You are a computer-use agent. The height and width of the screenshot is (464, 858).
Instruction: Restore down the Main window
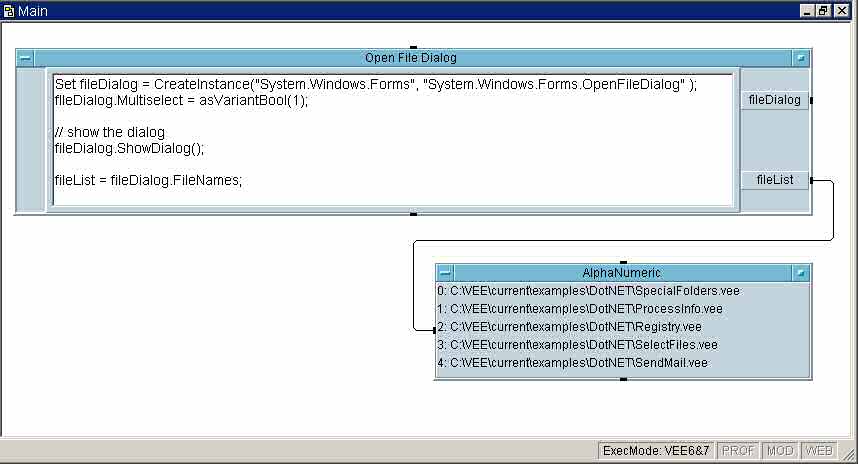822,10
